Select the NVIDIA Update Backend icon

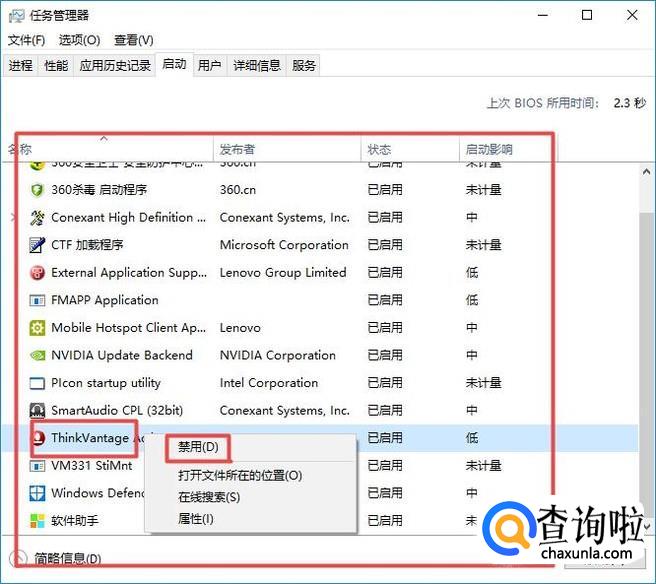[x=37, y=355]
